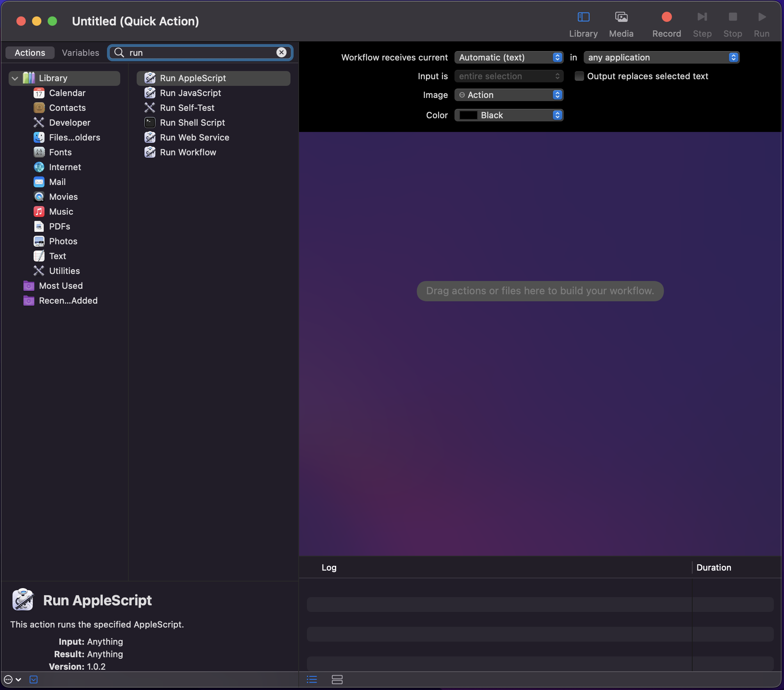784x690 pixels.
Task: Click the search field containing run
Action: point(200,53)
